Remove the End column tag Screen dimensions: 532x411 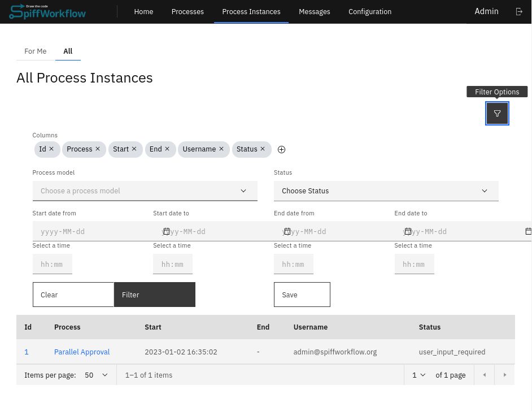pos(167,149)
